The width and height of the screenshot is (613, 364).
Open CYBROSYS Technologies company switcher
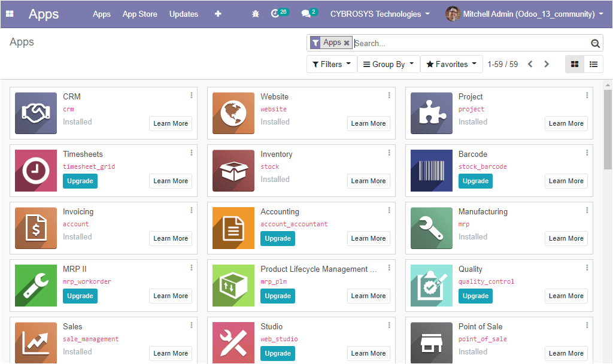[x=380, y=14]
